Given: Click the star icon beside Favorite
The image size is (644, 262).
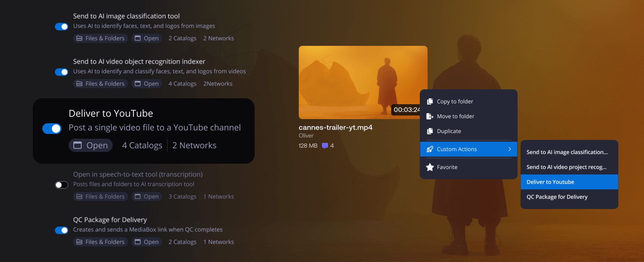Looking at the screenshot, I should [430, 167].
